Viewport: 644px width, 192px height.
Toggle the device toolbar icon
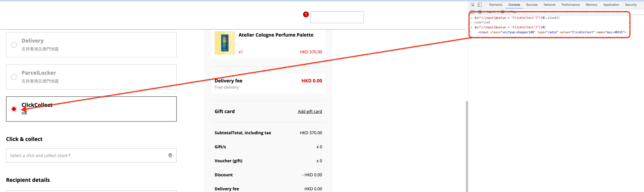[479, 5]
